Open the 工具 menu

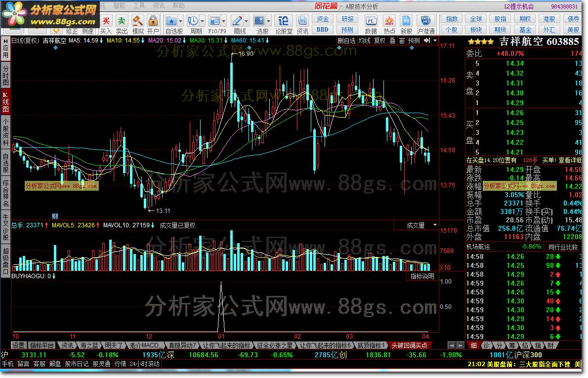139,5
